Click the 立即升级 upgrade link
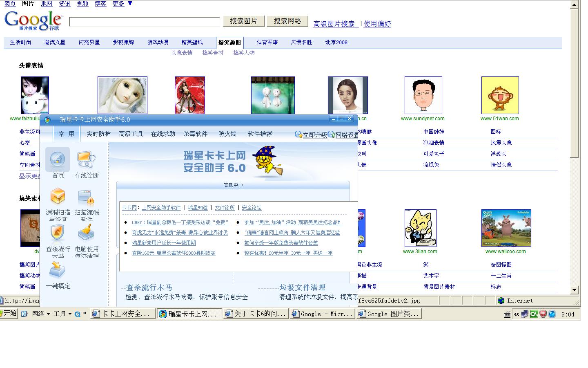 pos(311,135)
